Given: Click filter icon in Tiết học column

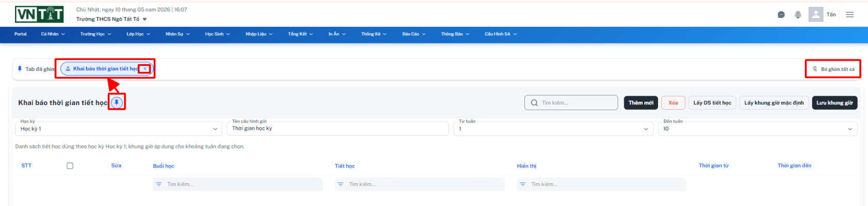Looking at the screenshot, I should (x=340, y=184).
